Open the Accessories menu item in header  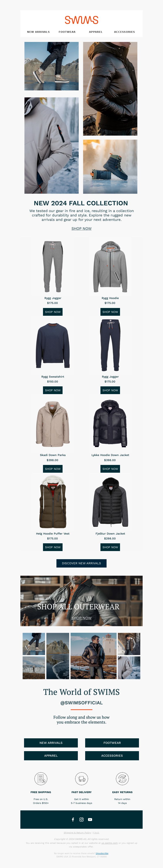[x=124, y=32]
